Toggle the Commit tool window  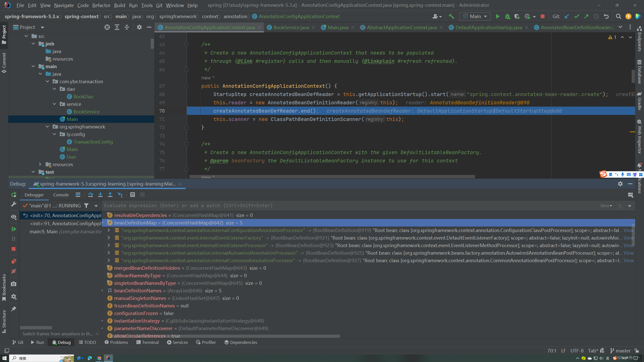[4, 63]
